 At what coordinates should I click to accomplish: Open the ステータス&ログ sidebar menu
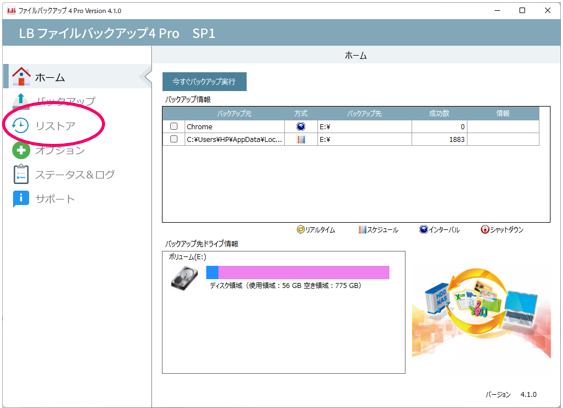click(75, 175)
